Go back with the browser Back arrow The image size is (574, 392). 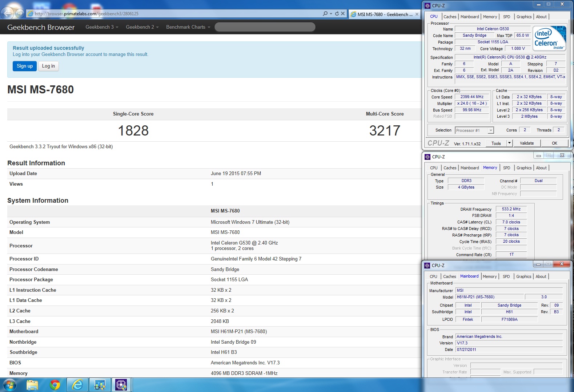(x=8, y=13)
